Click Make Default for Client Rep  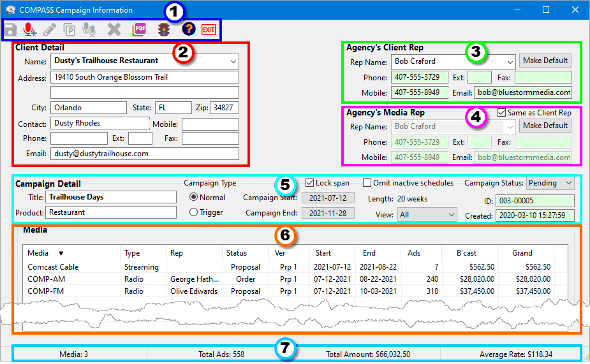(545, 61)
